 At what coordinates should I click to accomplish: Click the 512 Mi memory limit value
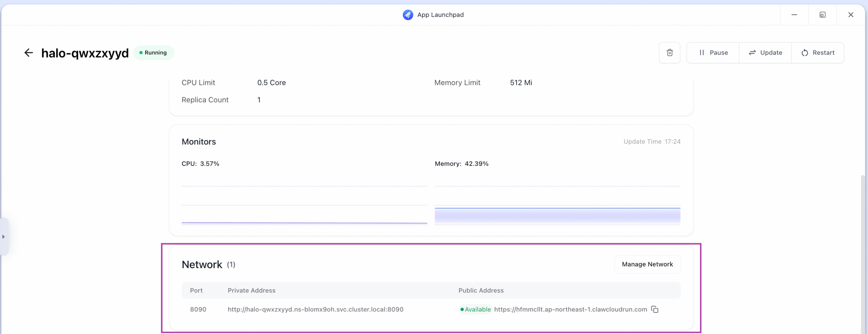click(x=521, y=83)
